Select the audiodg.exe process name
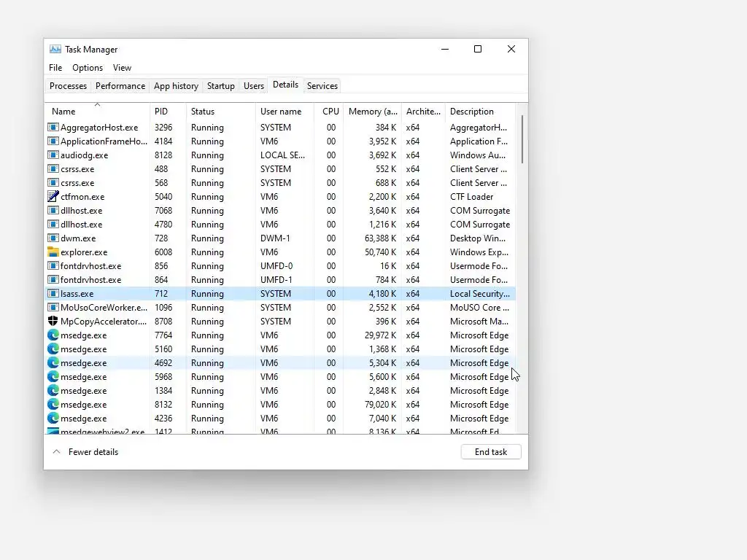The width and height of the screenshot is (747, 560). coord(85,155)
